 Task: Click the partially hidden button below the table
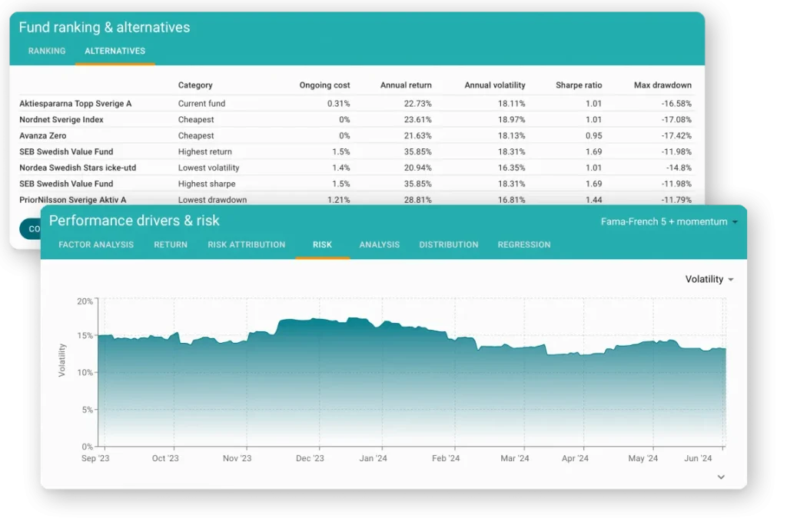tap(29, 228)
